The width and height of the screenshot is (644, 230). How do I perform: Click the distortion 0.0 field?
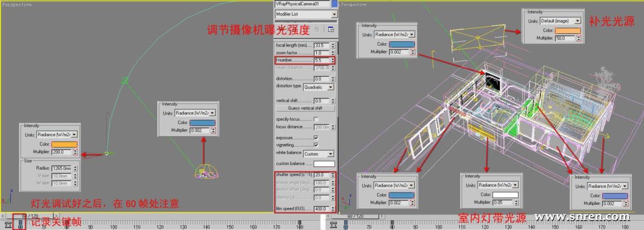coord(321,79)
